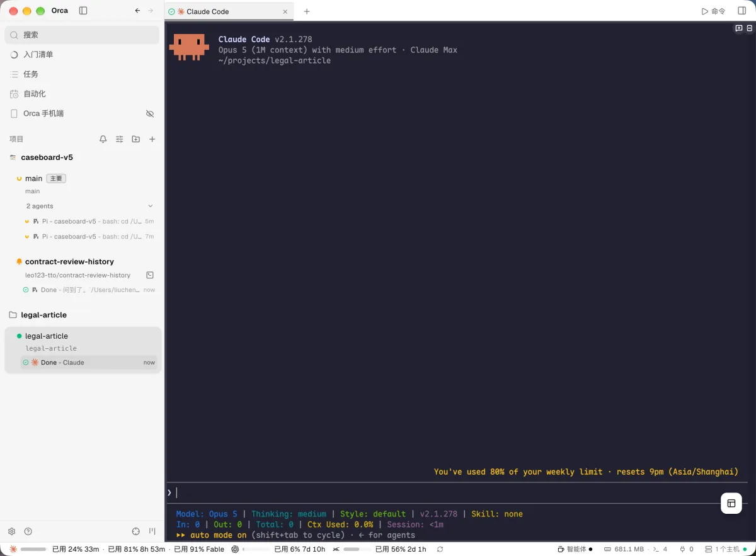
Task: Click the plug icon with 0
Action: [687, 549]
